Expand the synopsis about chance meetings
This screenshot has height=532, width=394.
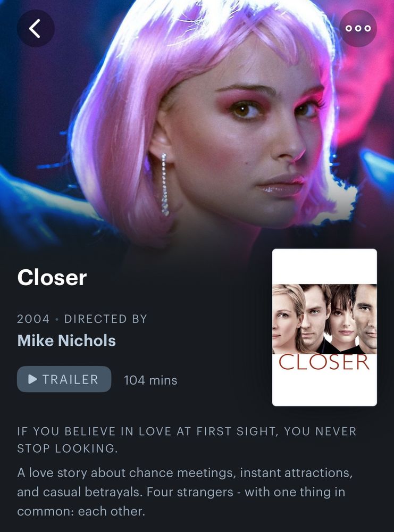[185, 492]
